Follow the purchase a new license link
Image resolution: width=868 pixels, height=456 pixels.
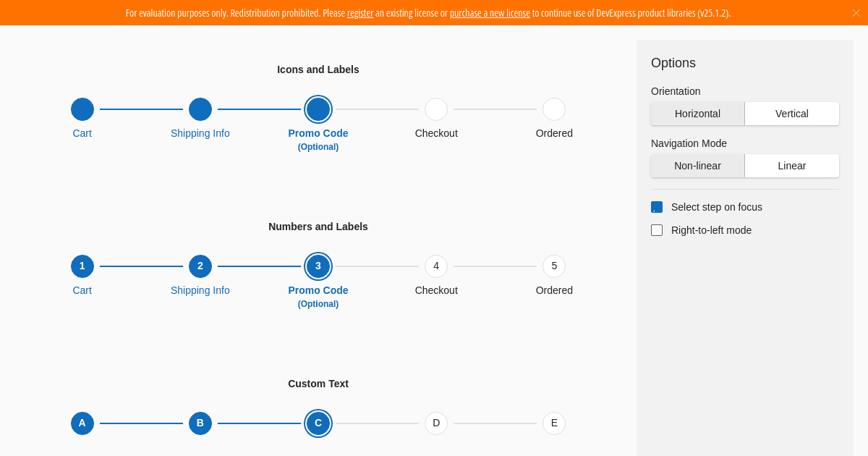490,13
